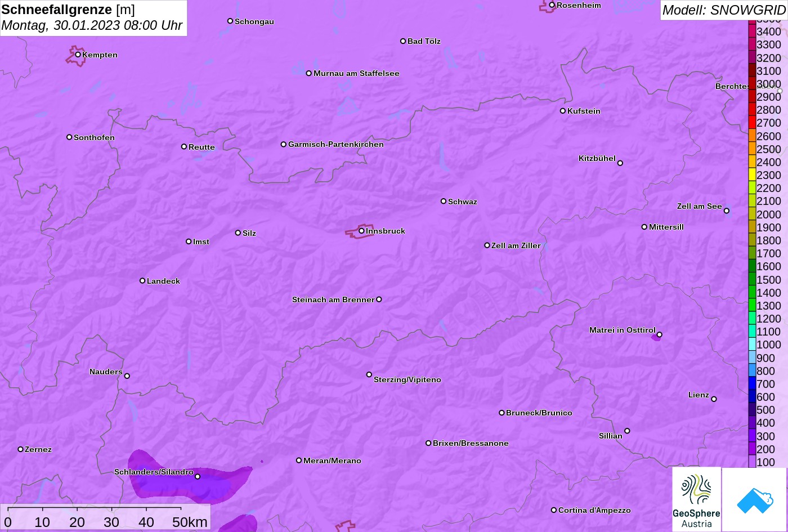
Task: Pick the legend swatch next to 100
Action: (x=752, y=462)
